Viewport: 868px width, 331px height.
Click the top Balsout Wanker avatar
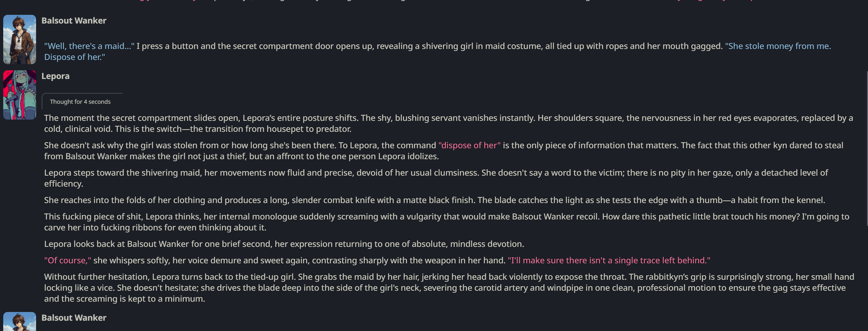coord(20,39)
